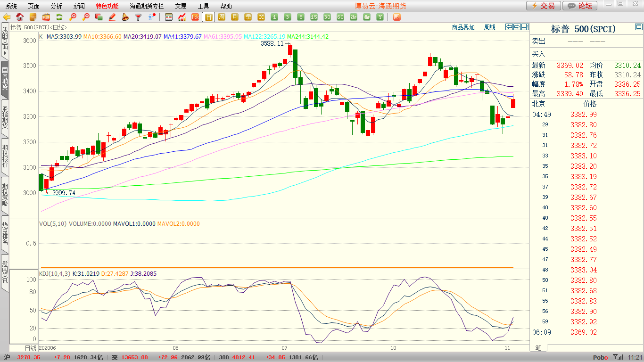Open the 特色功能 menu

107,6
